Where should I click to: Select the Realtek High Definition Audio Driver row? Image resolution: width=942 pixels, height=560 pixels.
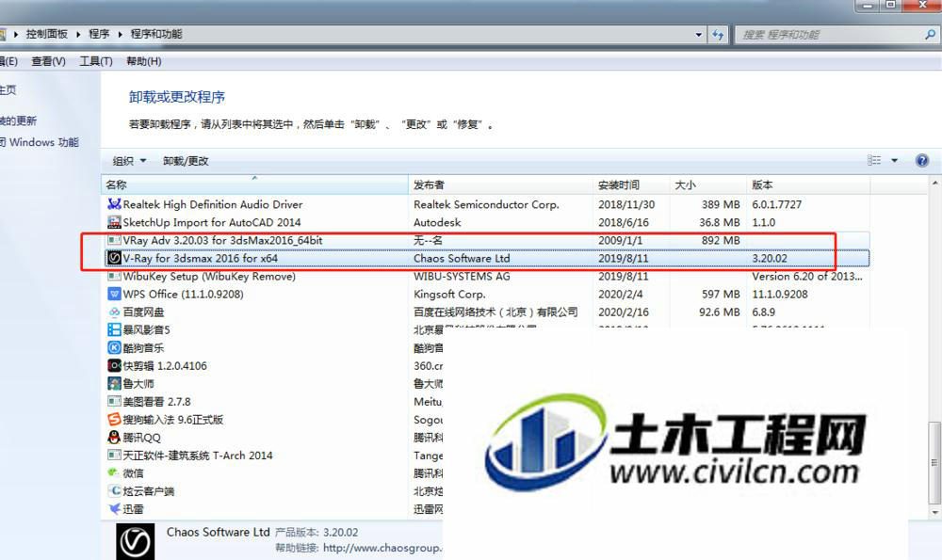485,204
